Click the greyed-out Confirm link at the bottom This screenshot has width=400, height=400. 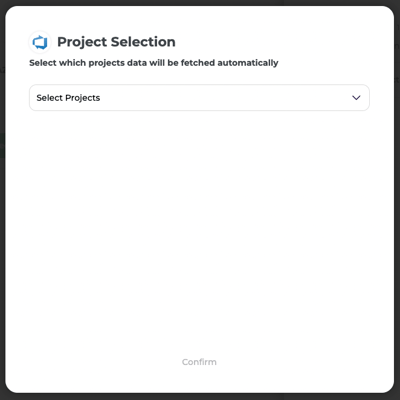(199, 362)
